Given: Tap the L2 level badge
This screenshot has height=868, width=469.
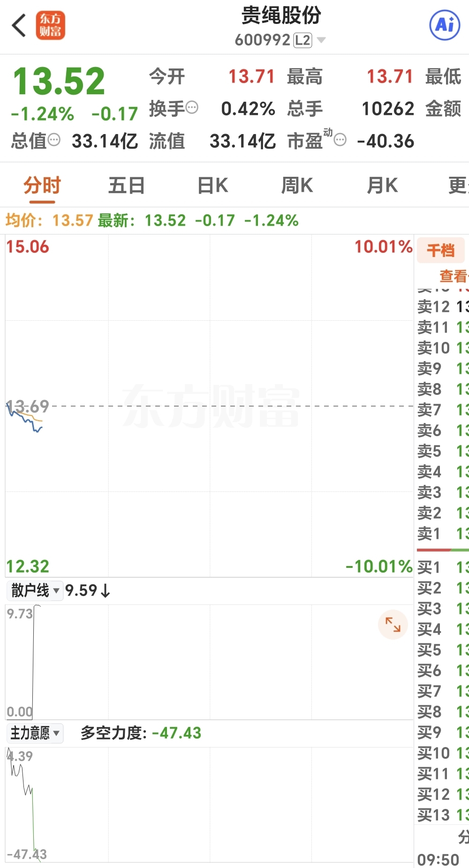Looking at the screenshot, I should [303, 40].
